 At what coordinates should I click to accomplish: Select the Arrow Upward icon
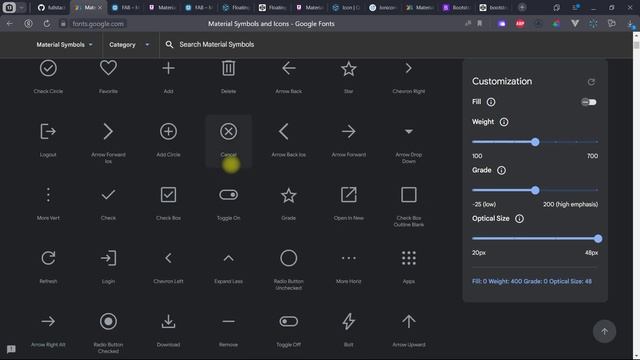click(x=409, y=321)
